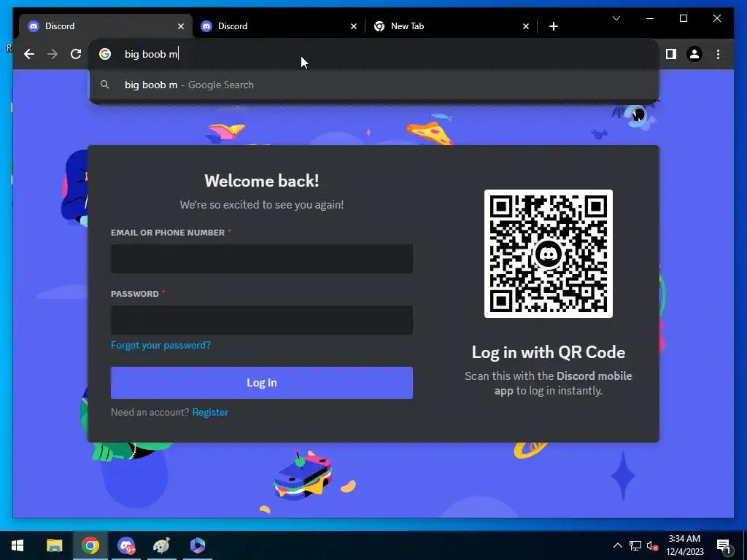This screenshot has height=560, width=747.
Task: Open the Paint app in taskbar
Action: [161, 545]
